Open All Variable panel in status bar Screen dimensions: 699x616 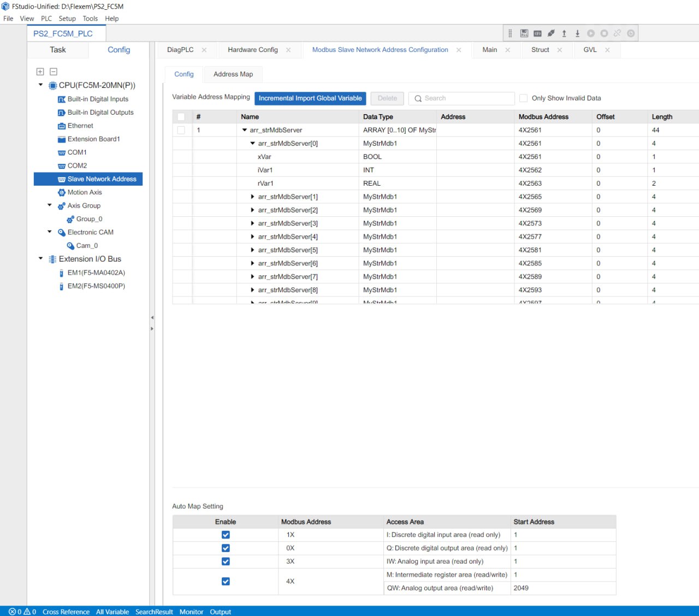pos(112,612)
